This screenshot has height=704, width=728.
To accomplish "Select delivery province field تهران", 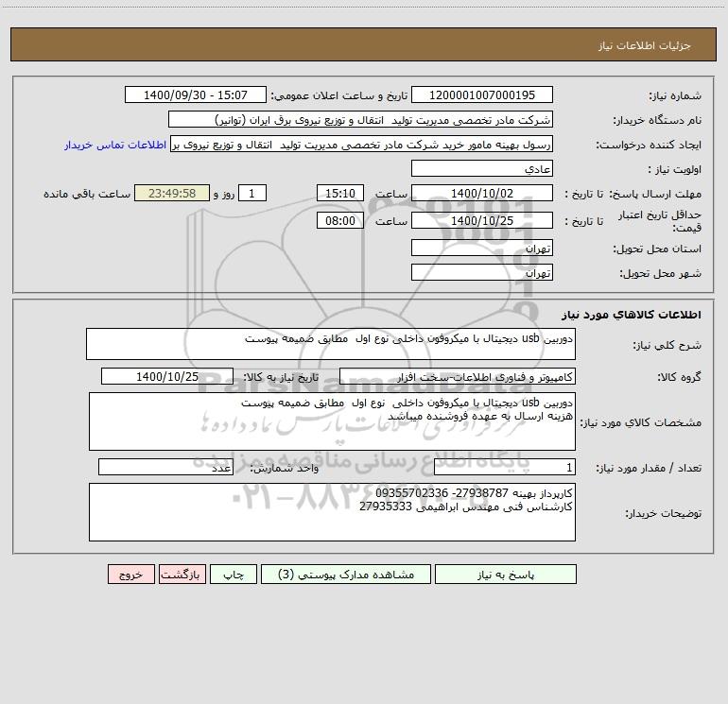I will coord(482,248).
